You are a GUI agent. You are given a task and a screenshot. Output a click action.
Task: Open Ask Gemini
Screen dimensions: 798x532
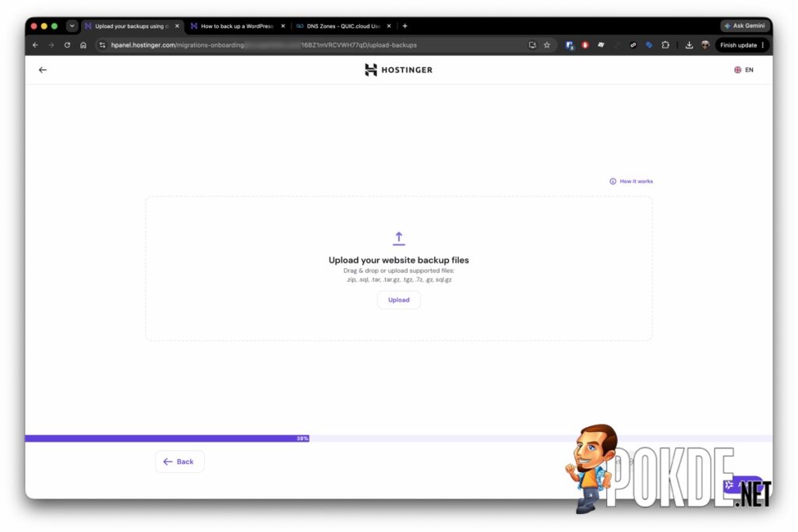[x=745, y=26]
